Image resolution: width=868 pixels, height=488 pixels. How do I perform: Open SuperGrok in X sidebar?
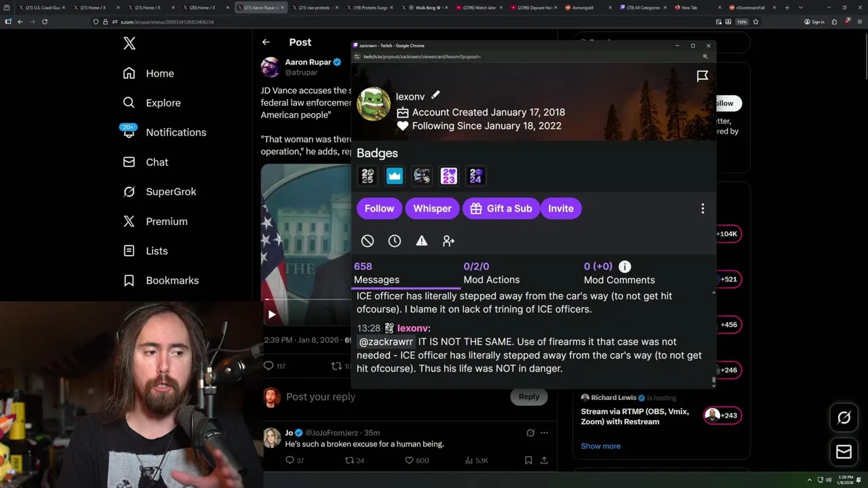159,192
